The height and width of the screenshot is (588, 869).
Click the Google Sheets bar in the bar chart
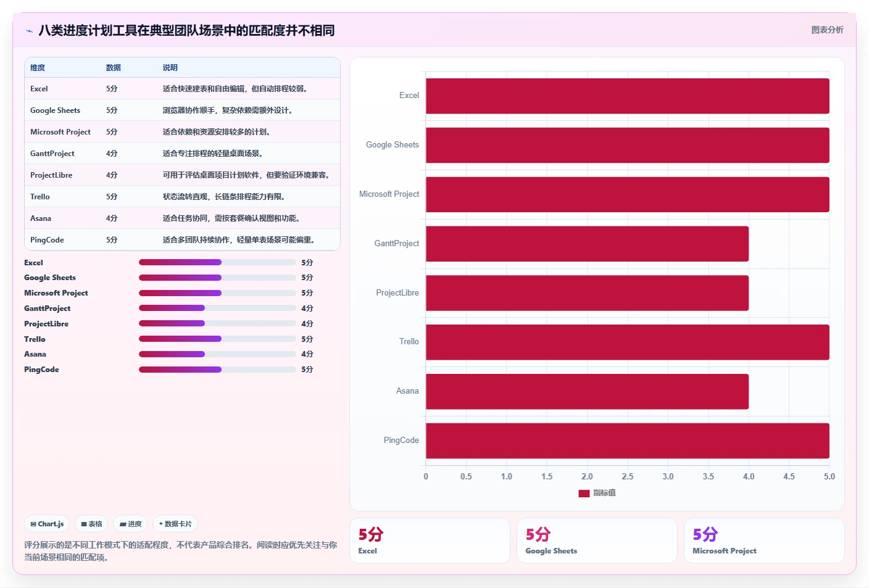click(x=627, y=145)
